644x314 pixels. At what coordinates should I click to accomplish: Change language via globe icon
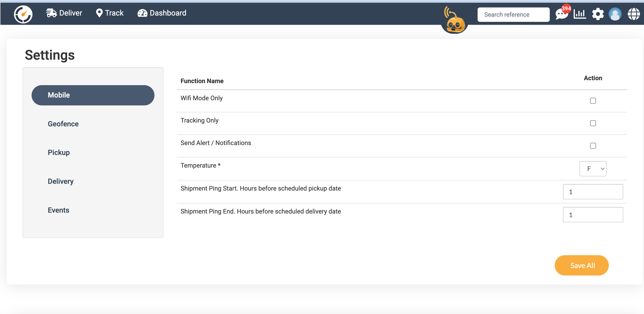pyautogui.click(x=634, y=14)
